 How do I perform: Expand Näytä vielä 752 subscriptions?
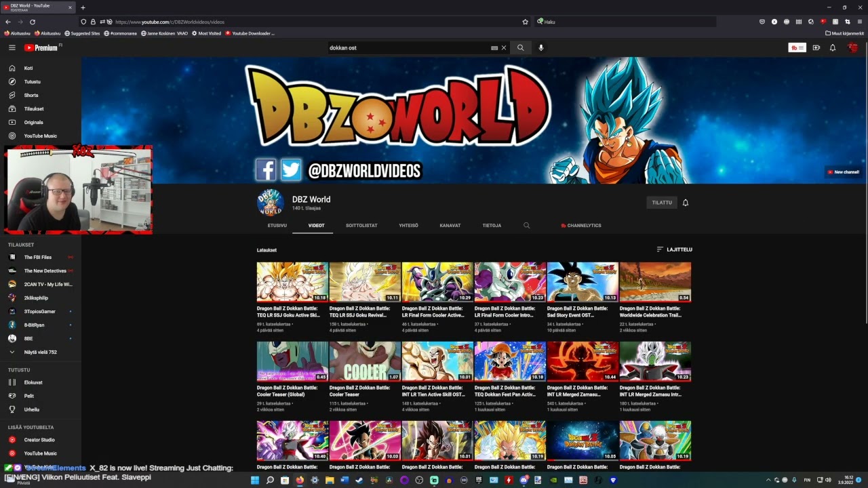[41, 352]
